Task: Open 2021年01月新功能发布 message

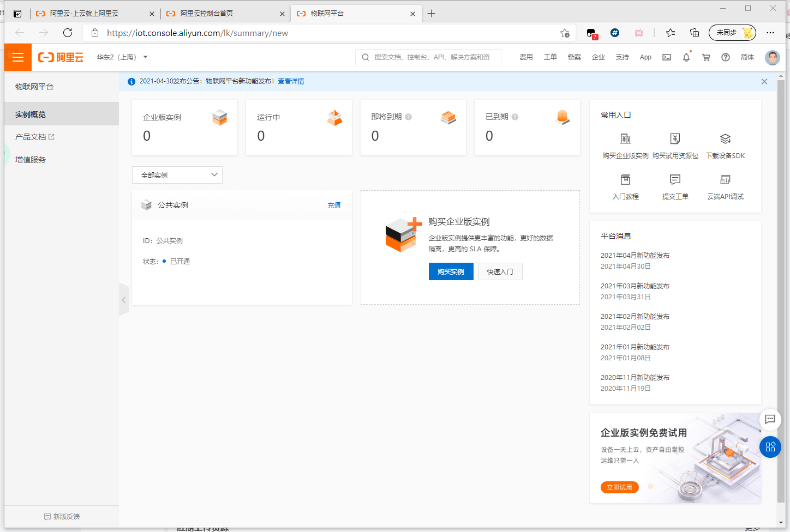Action: pyautogui.click(x=635, y=347)
